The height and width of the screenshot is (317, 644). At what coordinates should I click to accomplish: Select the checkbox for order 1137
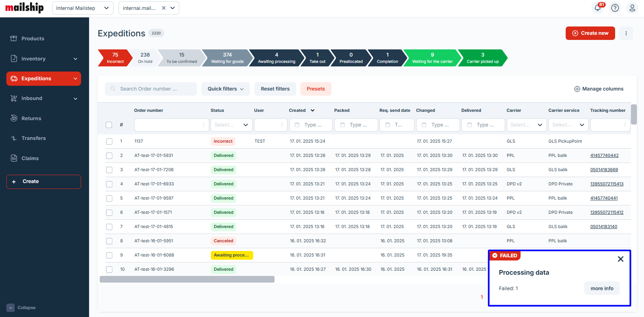tap(109, 142)
